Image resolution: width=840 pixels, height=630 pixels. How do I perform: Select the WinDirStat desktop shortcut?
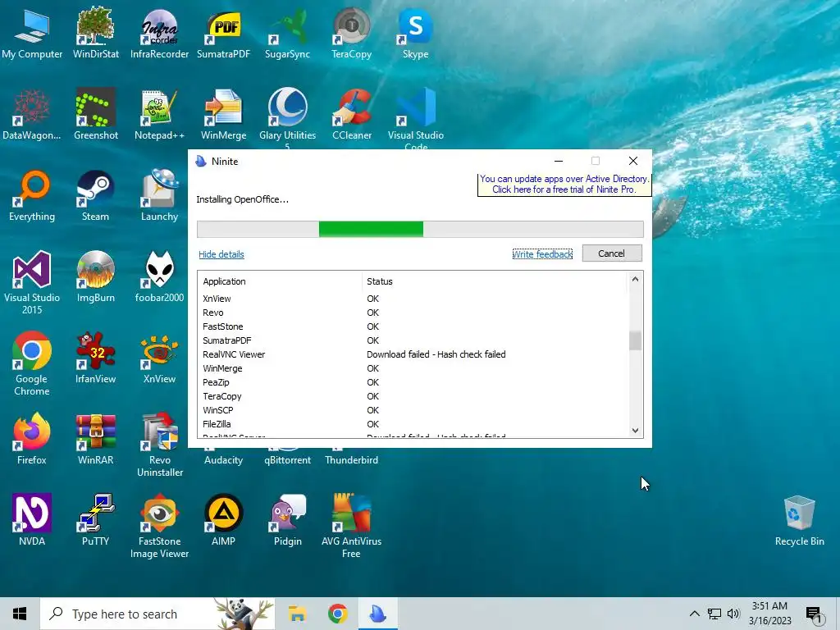click(95, 33)
